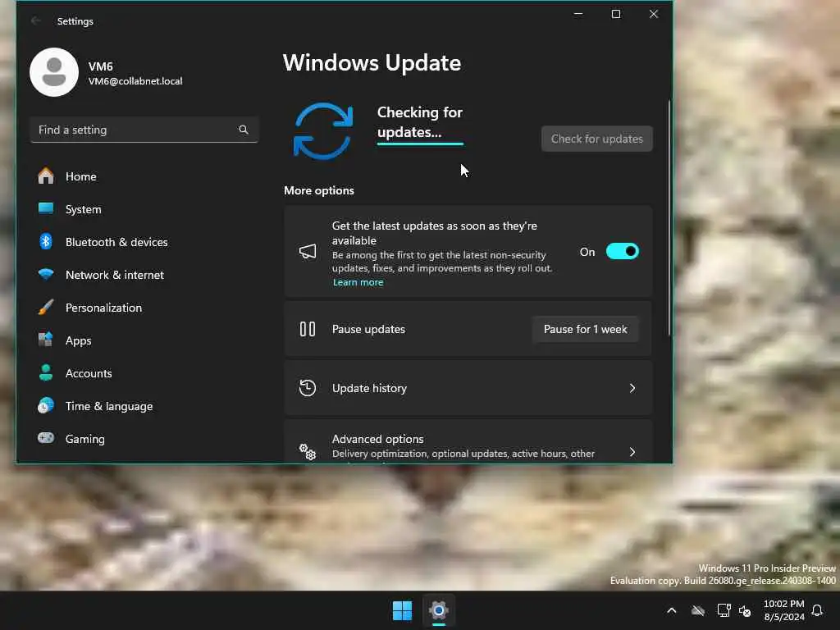
Task: Show hidden tray icons chevron
Action: click(671, 610)
